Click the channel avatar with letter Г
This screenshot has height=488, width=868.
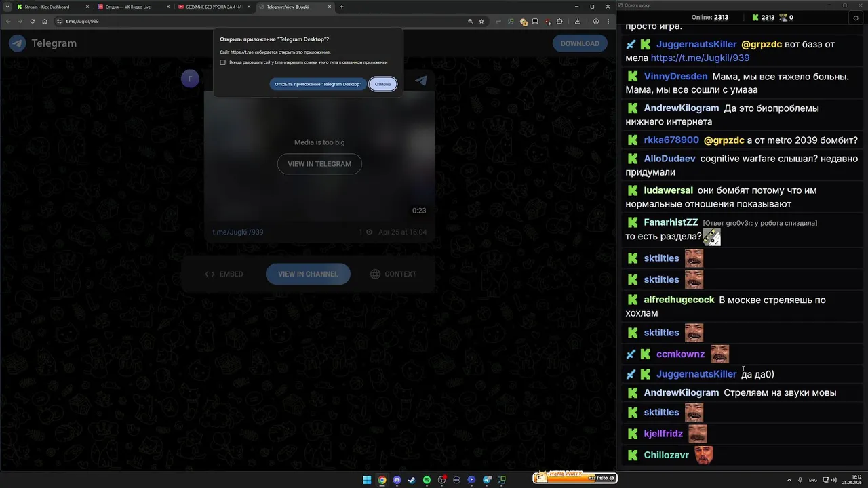click(191, 79)
